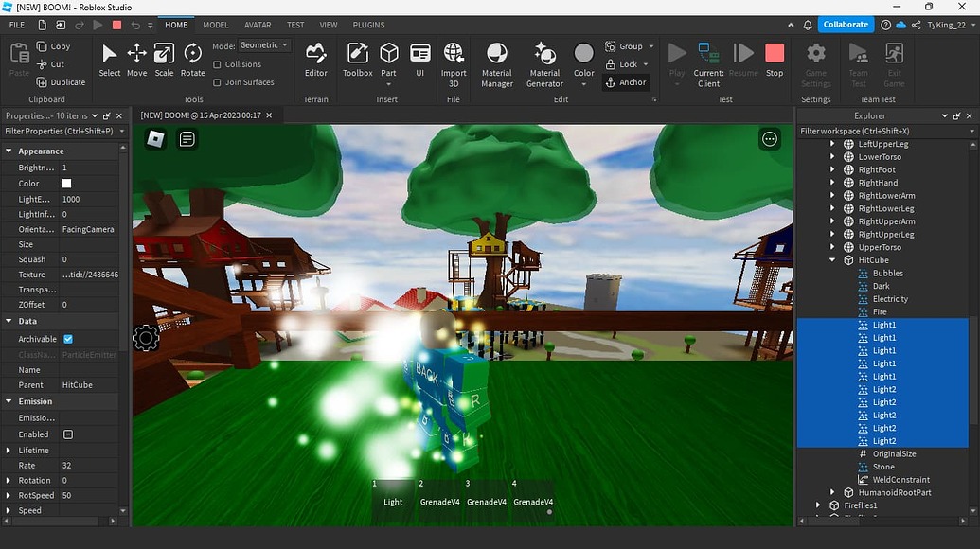This screenshot has height=549, width=980.
Task: Open the Toolbox
Action: point(357,59)
